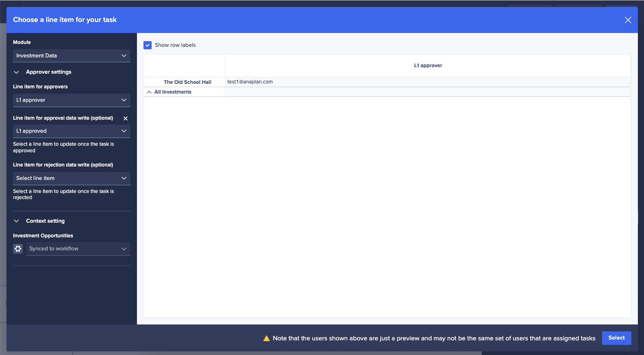This screenshot has height=355, width=644.
Task: Open the Investment Data module dropdown
Action: (72, 56)
